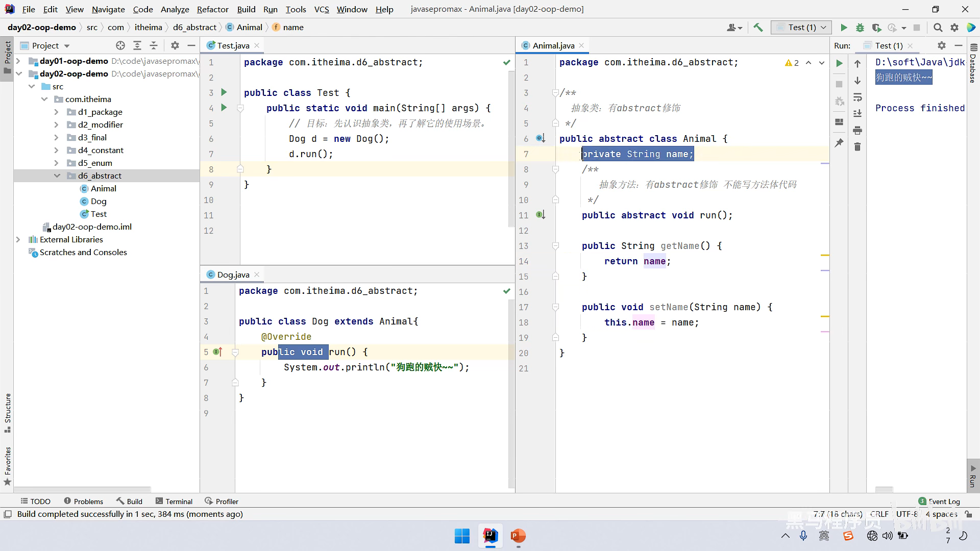Toggle pin tab in Run panel
Viewport: 980px width, 551px height.
coord(839,143)
